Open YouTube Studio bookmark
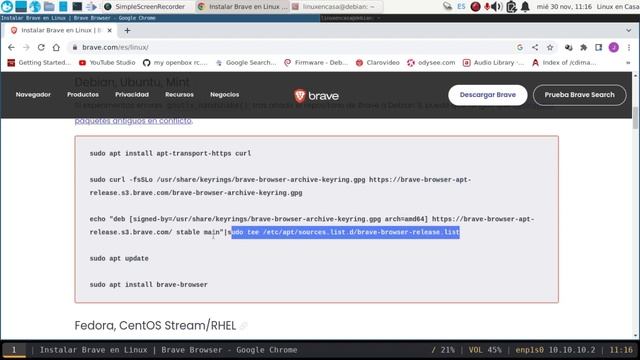The width and height of the screenshot is (640, 360). point(107,63)
